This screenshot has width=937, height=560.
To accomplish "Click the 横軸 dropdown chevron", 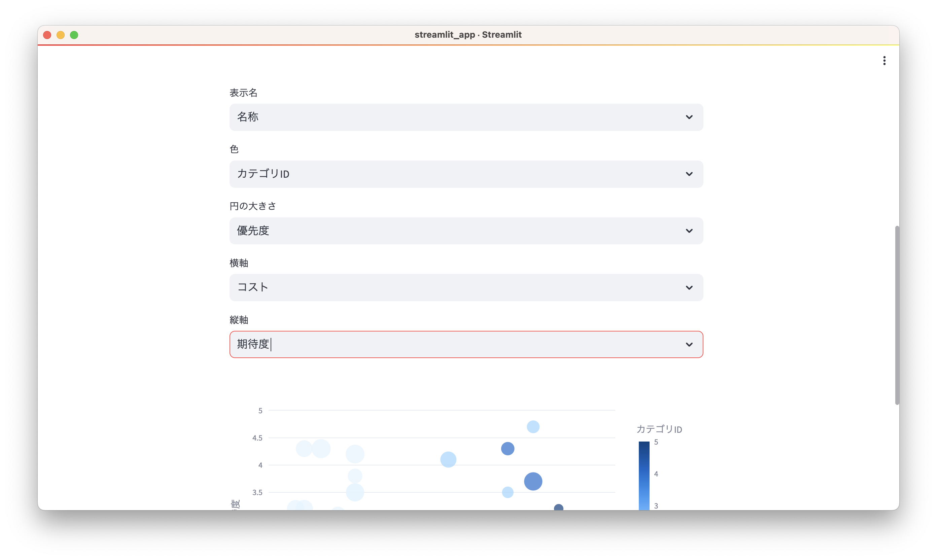I will point(689,287).
